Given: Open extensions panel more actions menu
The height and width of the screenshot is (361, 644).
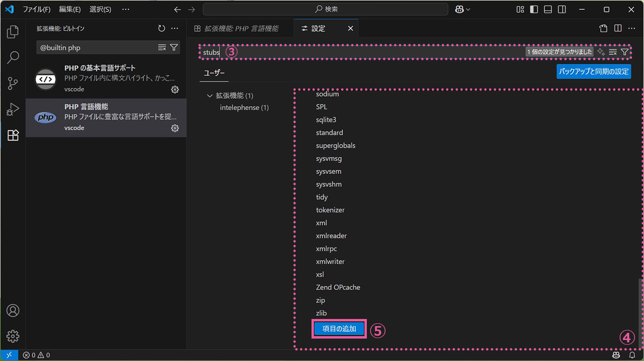Looking at the screenshot, I should pyautogui.click(x=175, y=29).
